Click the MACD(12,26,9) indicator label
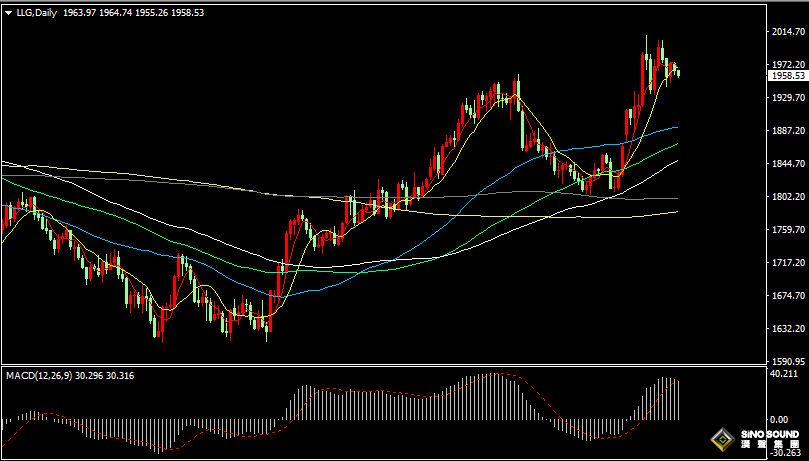Image resolution: width=809 pixels, height=461 pixels. pyautogui.click(x=39, y=376)
